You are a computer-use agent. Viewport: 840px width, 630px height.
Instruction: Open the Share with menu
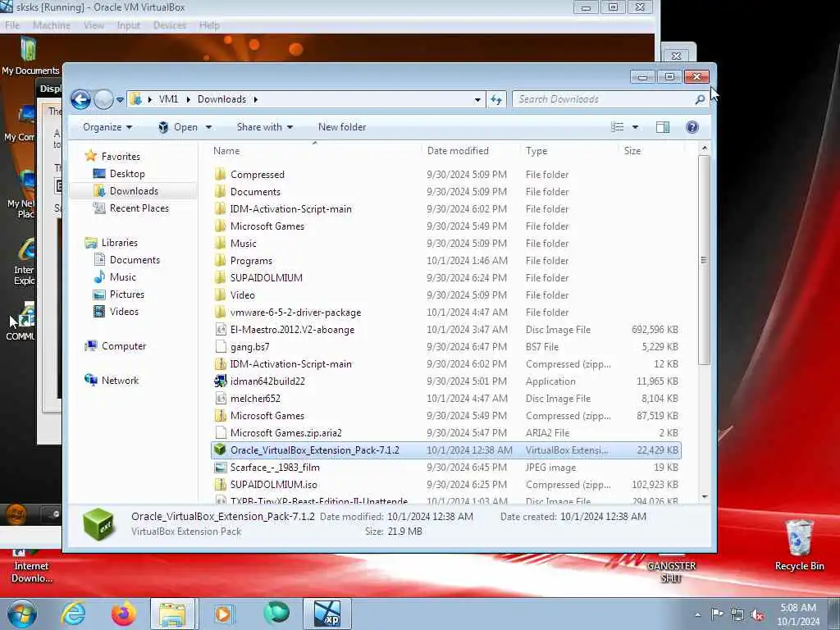(x=265, y=127)
